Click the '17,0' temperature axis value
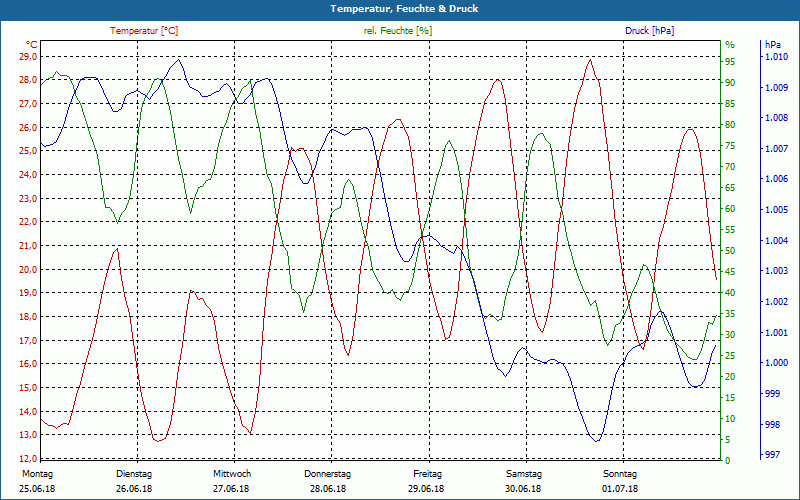 point(28,340)
